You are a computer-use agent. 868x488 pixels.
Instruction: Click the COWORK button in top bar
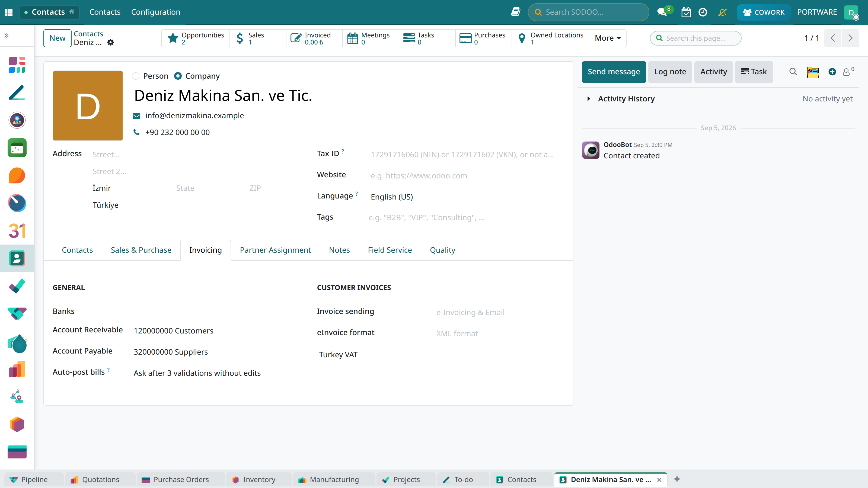(764, 12)
